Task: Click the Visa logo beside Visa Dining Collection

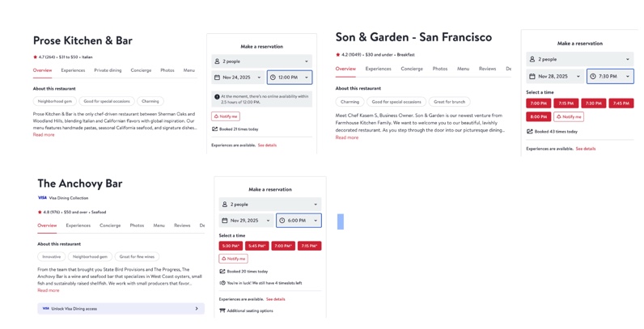Action: tap(42, 198)
